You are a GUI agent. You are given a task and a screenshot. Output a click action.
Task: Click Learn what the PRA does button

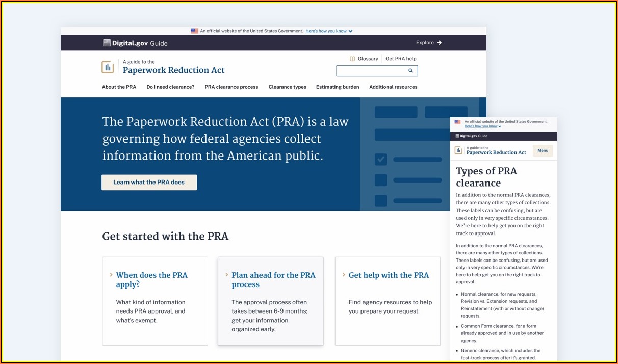149,183
